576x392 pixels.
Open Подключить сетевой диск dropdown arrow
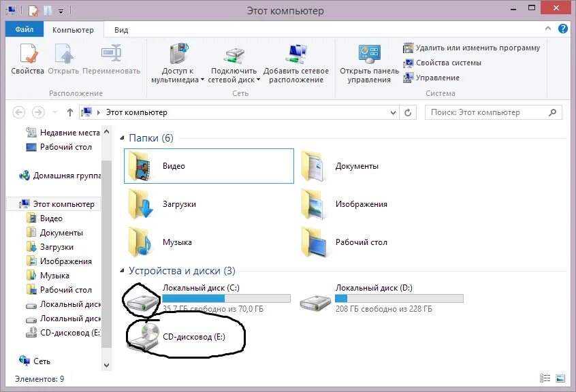(258, 80)
